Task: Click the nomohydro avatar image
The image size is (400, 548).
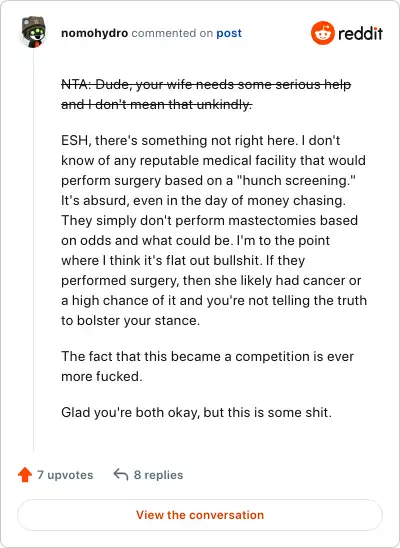Action: (x=34, y=32)
